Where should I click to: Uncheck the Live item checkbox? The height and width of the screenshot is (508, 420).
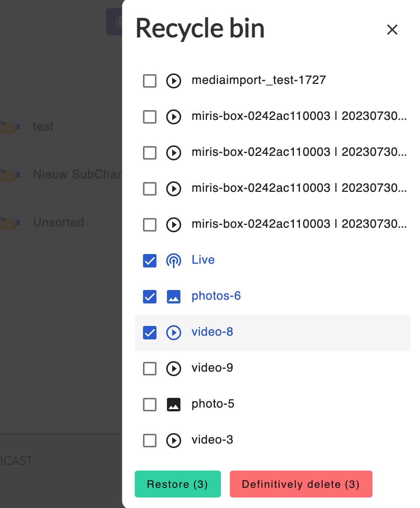(x=150, y=261)
